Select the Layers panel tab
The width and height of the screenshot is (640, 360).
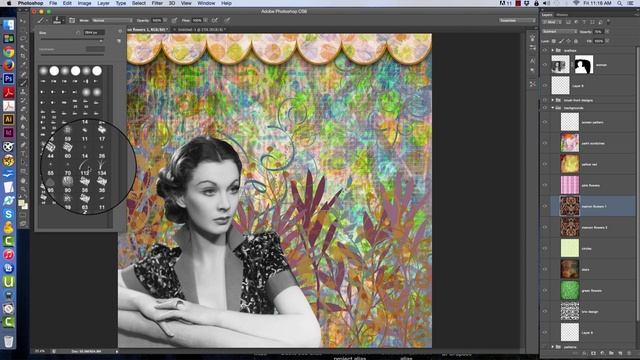click(547, 15)
